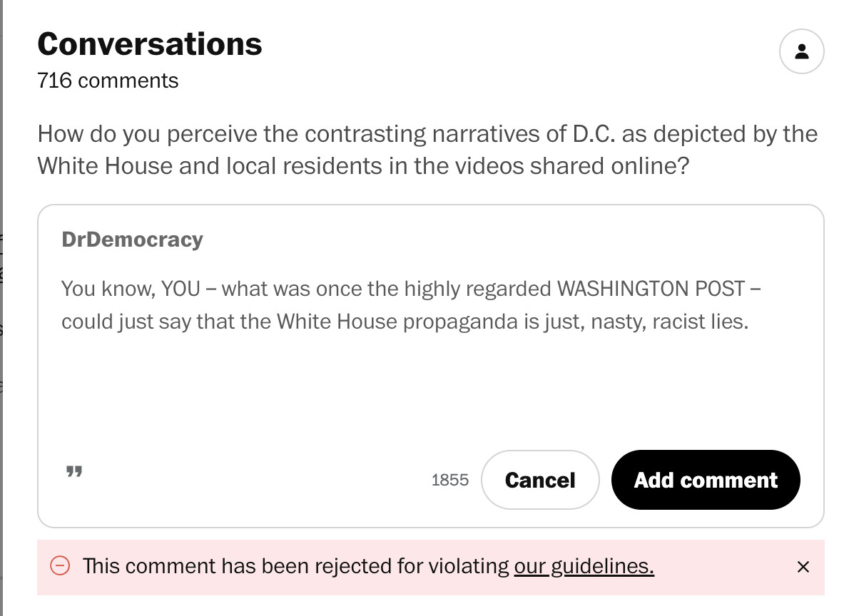
Task: Click the words WASHINGTON POST in the comment
Action: pos(651,289)
